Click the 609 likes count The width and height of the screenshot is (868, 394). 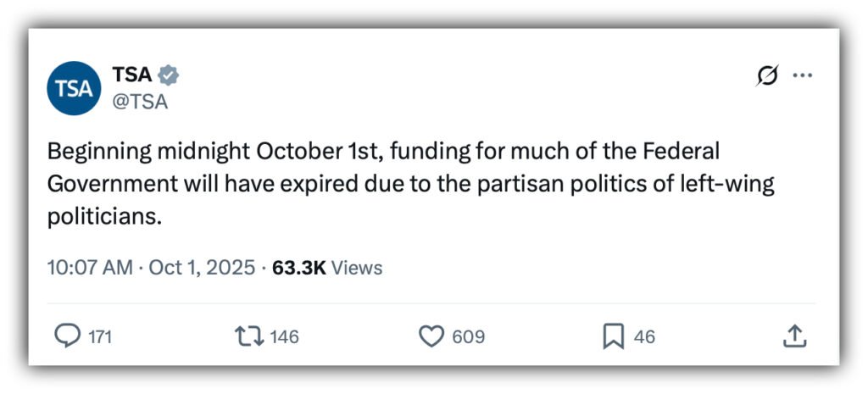point(468,337)
